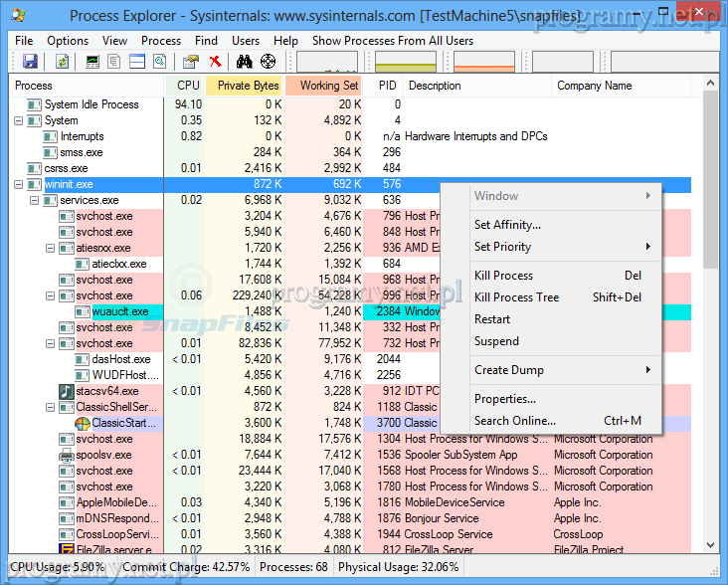
Task: Collapse the atiesrxx.exe tree node
Action: tap(51, 248)
